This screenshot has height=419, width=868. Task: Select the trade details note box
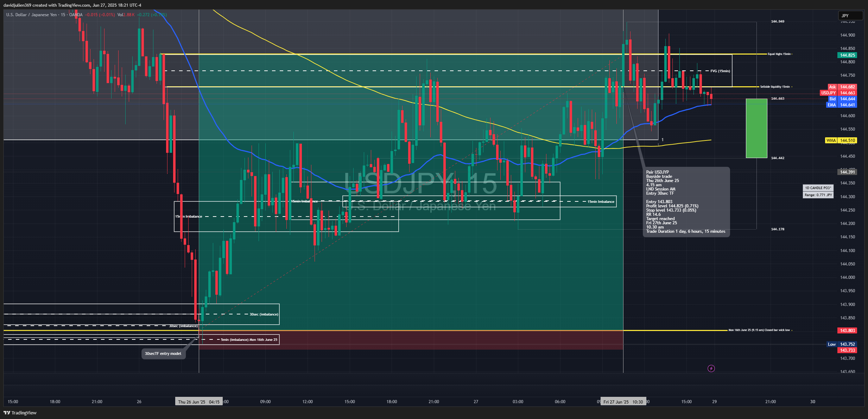pos(686,202)
